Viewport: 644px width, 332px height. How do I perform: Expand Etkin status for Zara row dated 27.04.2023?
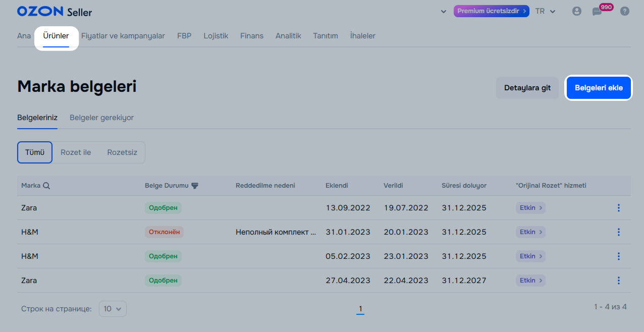(x=530, y=281)
